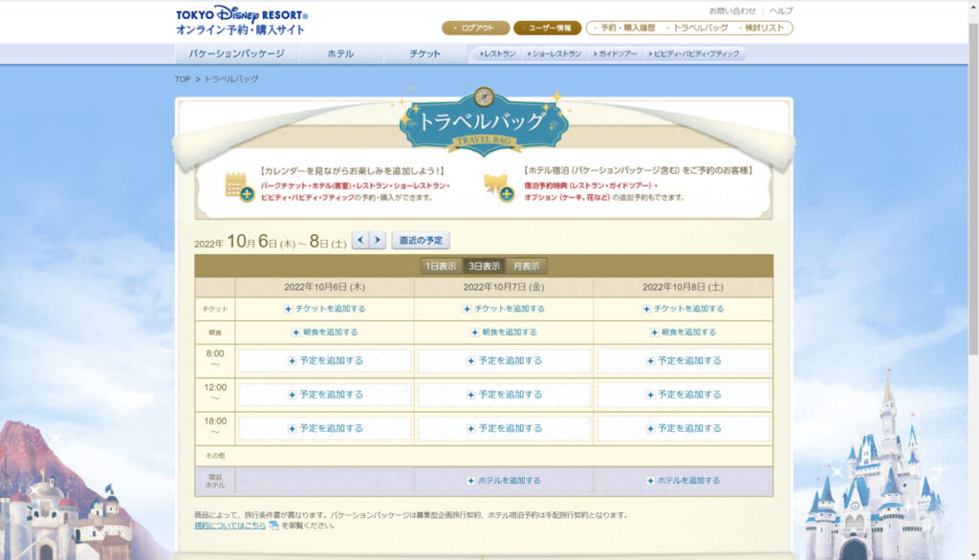Click the ログアウト logout button
This screenshot has width=979, height=560.
pyautogui.click(x=476, y=28)
